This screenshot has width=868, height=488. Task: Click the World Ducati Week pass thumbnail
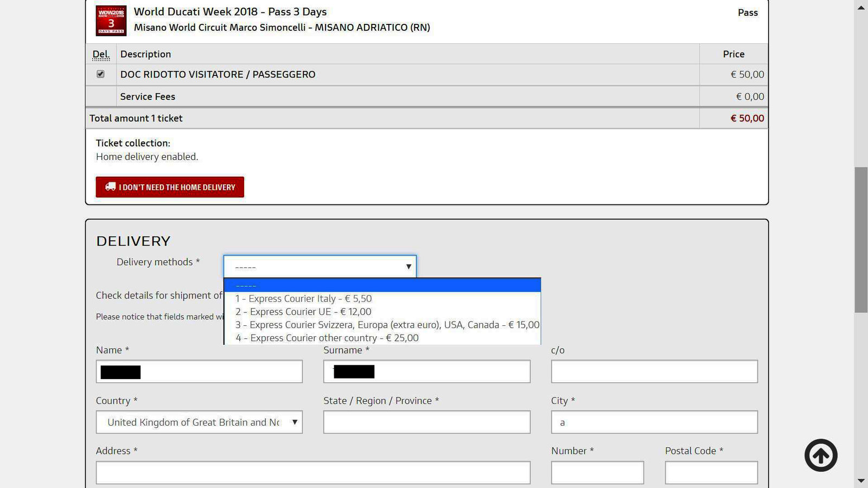[x=111, y=21]
